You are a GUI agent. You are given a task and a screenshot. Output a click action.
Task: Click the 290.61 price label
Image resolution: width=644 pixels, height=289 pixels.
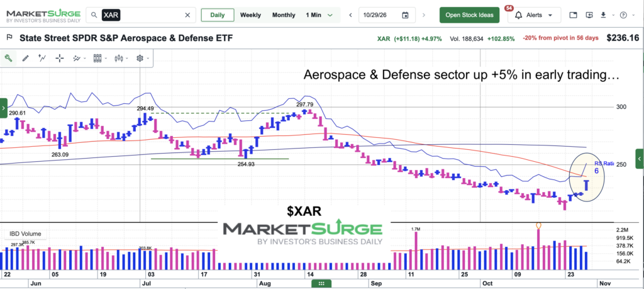point(17,113)
